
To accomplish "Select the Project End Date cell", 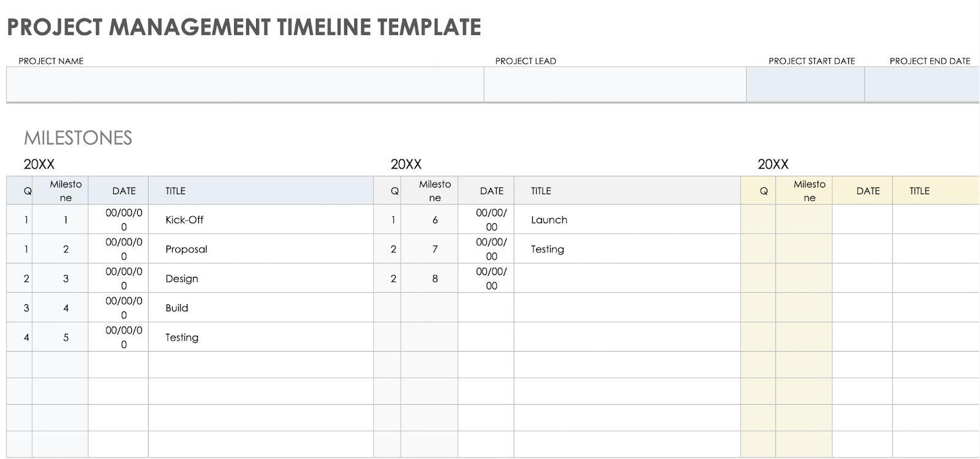I will click(922, 84).
